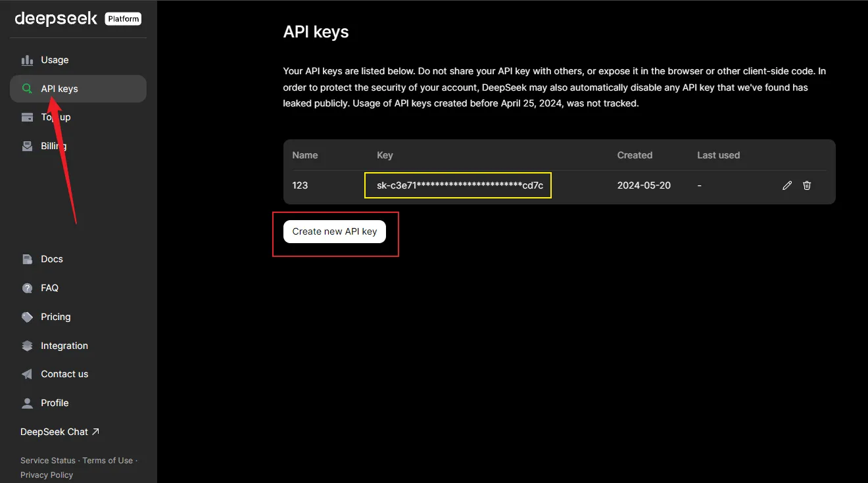Click the Docs file icon
Screen dimensions: 868x483
[27, 259]
